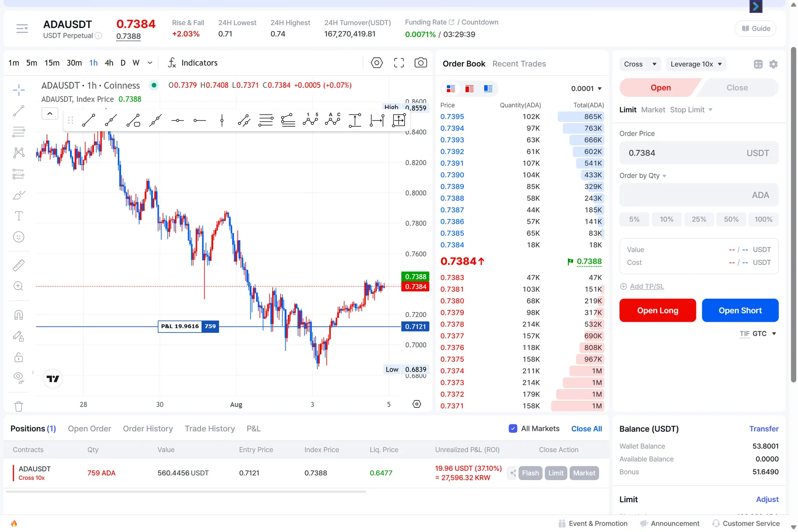Enter fullscreen chart mode

(399, 63)
